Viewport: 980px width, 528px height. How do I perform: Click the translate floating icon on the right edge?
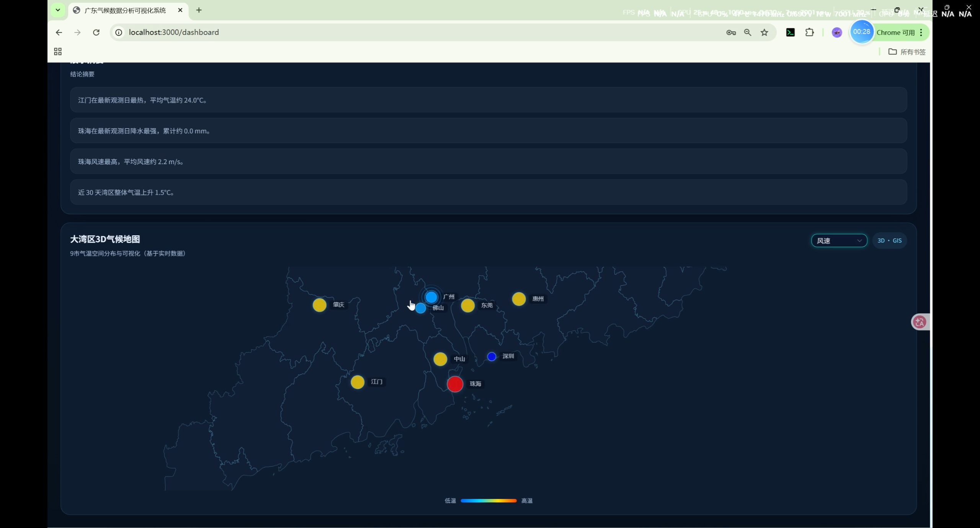(920, 322)
